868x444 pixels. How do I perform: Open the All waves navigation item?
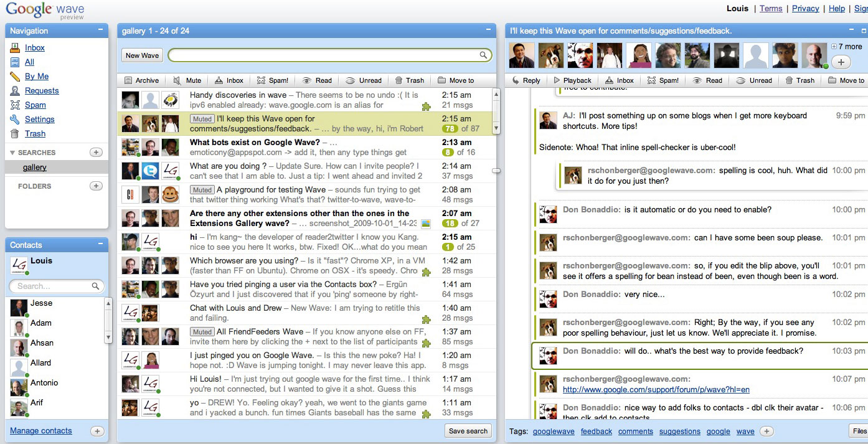[29, 62]
